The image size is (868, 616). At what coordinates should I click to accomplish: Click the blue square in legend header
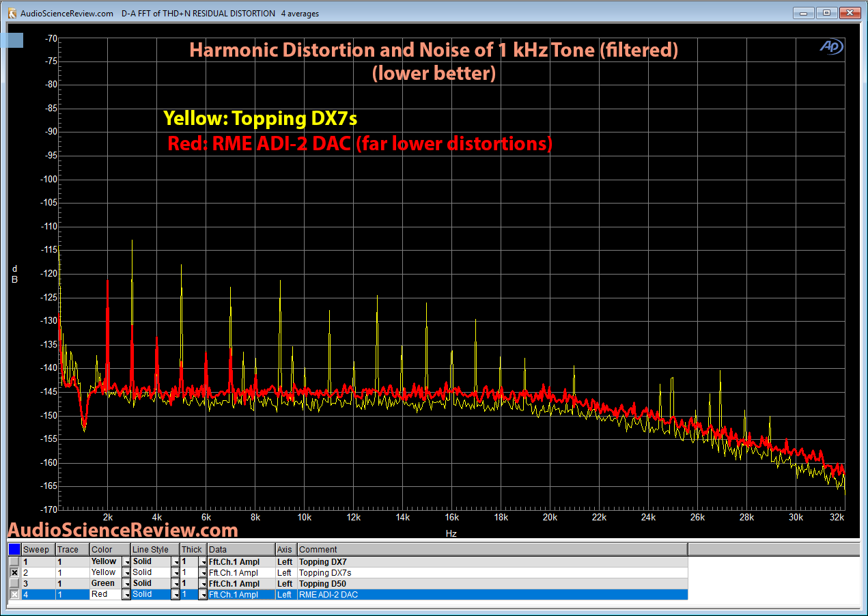coord(14,549)
